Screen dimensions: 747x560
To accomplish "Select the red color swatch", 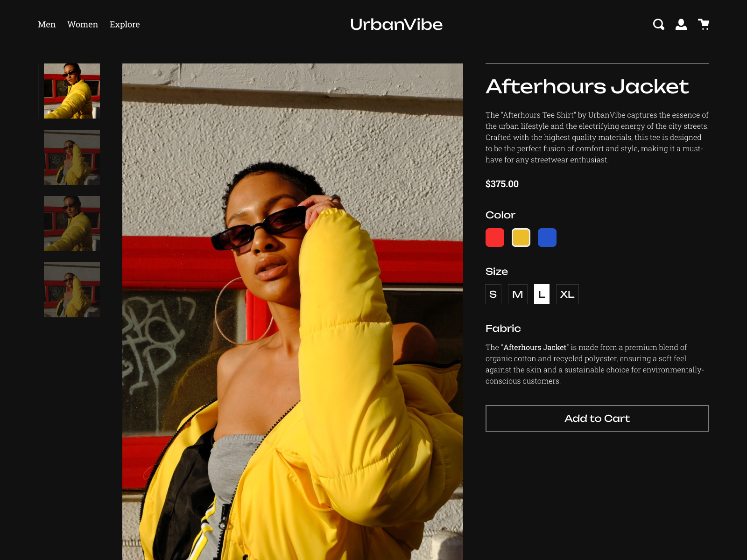I will point(495,237).
